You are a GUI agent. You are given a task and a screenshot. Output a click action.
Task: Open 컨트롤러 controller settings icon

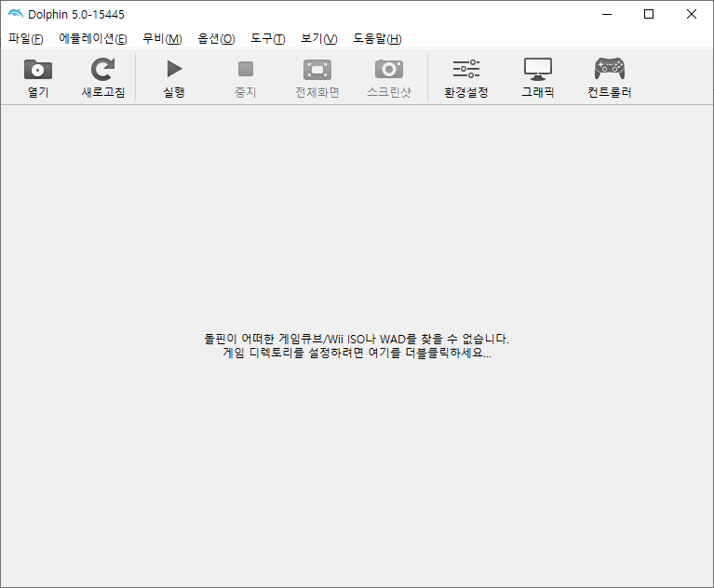(609, 69)
